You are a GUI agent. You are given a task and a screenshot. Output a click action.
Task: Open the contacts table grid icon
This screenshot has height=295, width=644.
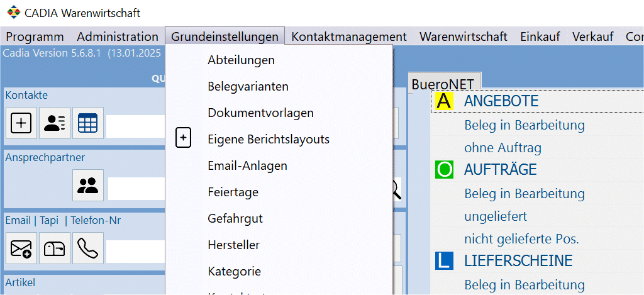[x=88, y=123]
